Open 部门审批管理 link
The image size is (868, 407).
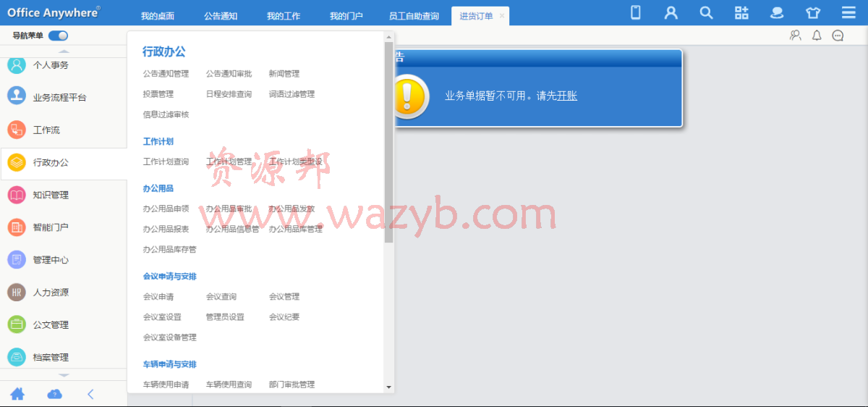[x=292, y=385]
